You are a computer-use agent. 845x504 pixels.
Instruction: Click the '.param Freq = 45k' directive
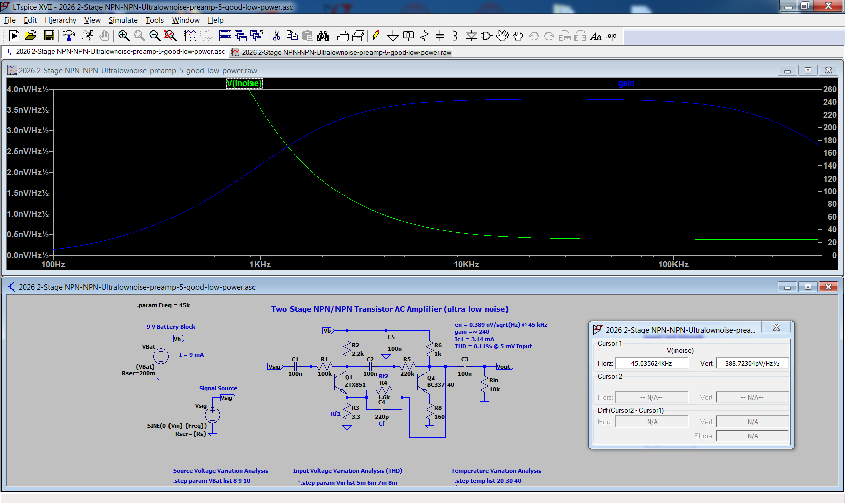click(x=163, y=305)
